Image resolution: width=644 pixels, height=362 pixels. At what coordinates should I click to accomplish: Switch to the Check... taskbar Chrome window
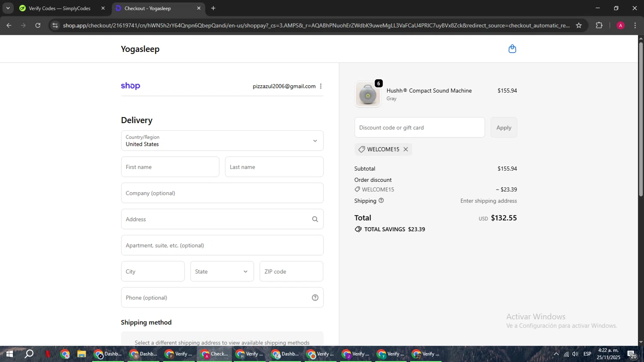pyautogui.click(x=215, y=354)
